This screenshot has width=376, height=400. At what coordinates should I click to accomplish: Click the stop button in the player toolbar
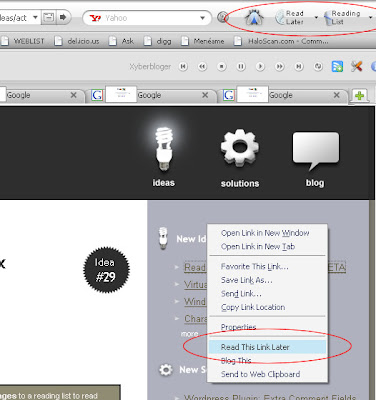pos(221,67)
